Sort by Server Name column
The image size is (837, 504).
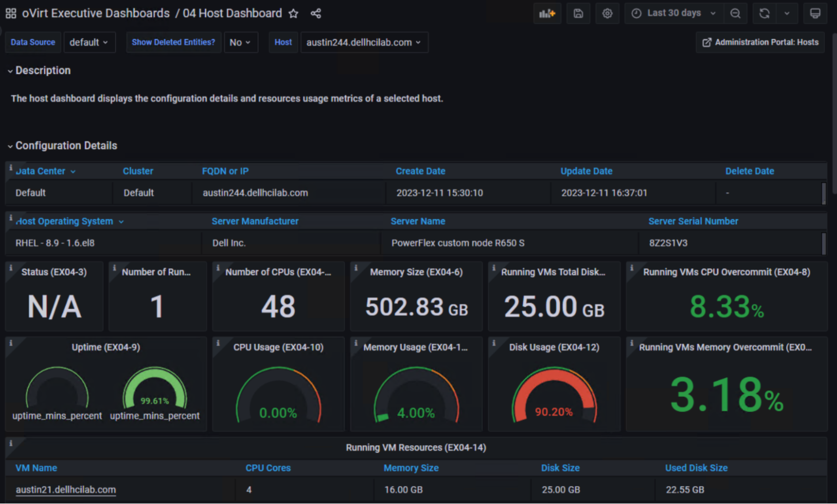coord(418,221)
